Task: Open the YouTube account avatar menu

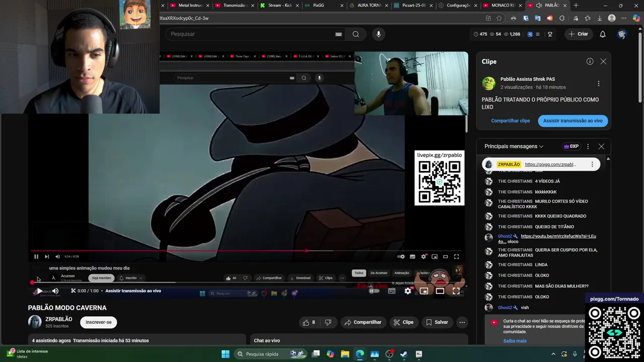Action: click(x=622, y=34)
